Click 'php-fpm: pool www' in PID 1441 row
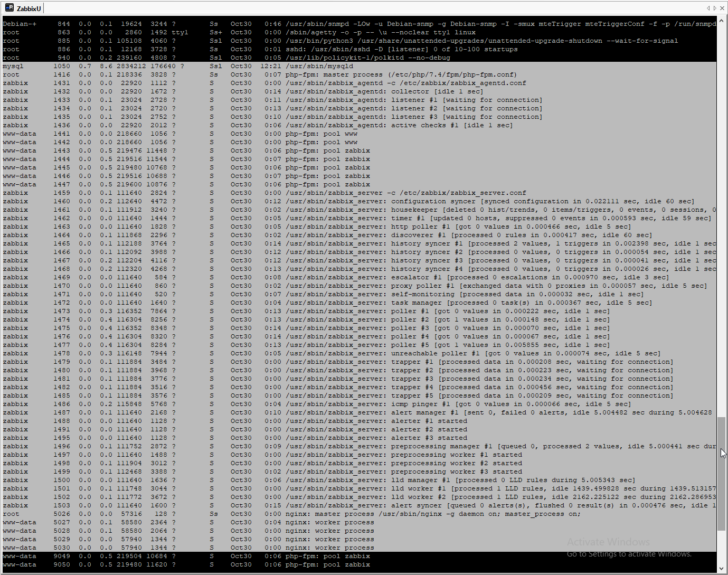This screenshot has height=575, width=728. (322, 134)
